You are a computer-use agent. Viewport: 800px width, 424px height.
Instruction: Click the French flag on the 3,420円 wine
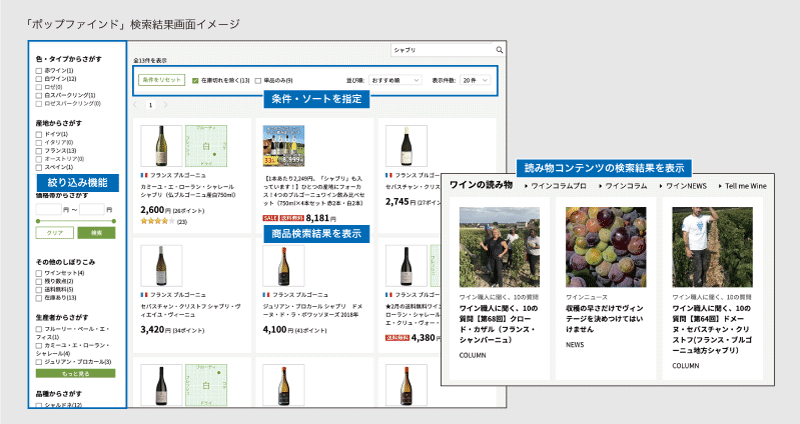(144, 295)
